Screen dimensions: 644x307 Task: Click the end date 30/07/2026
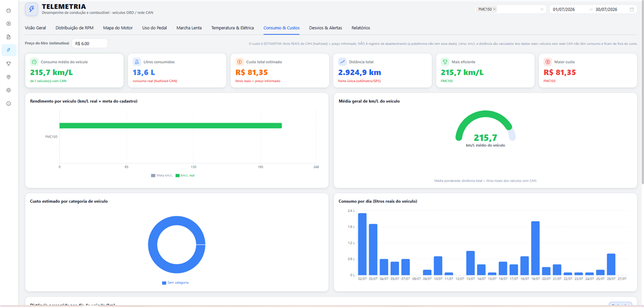(606, 9)
